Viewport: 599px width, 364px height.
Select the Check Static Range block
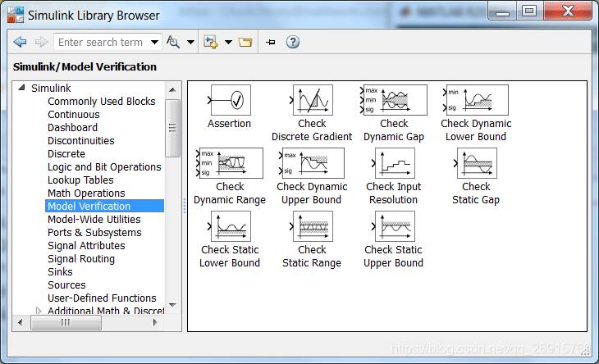pos(312,226)
